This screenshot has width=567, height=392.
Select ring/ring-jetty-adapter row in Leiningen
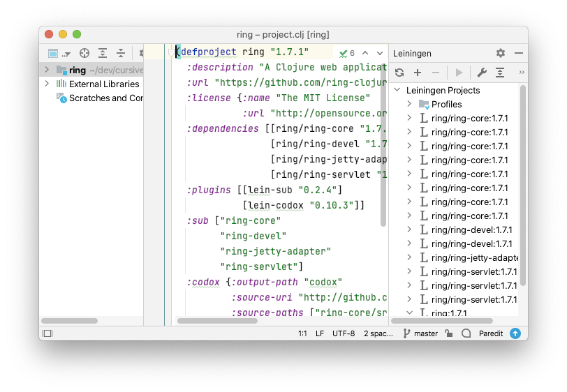(x=455, y=257)
